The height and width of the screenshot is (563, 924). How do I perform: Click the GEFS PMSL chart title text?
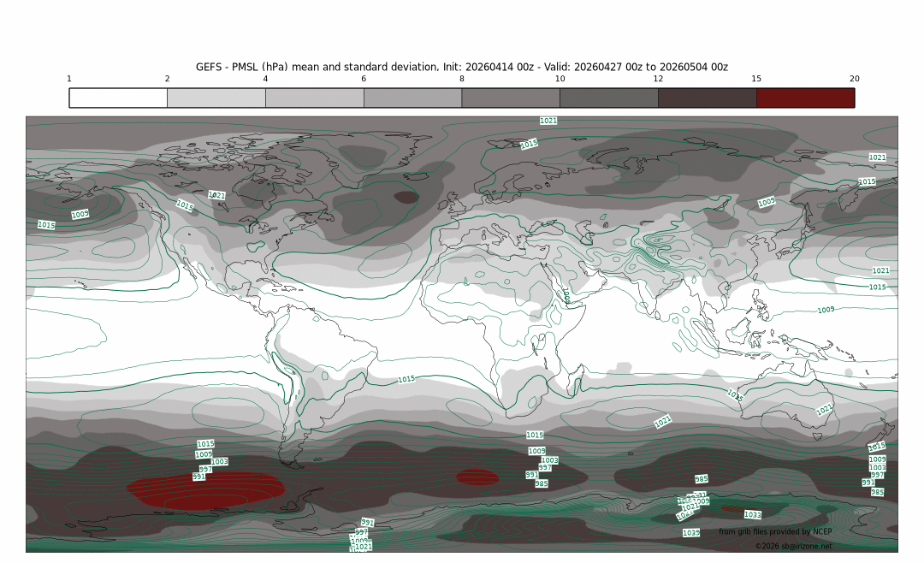[461, 67]
